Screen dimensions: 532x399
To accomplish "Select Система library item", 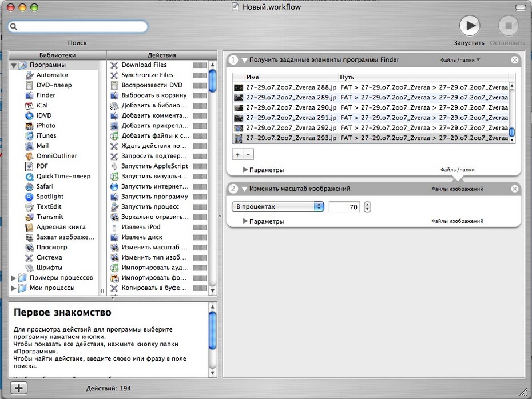I will [x=49, y=257].
